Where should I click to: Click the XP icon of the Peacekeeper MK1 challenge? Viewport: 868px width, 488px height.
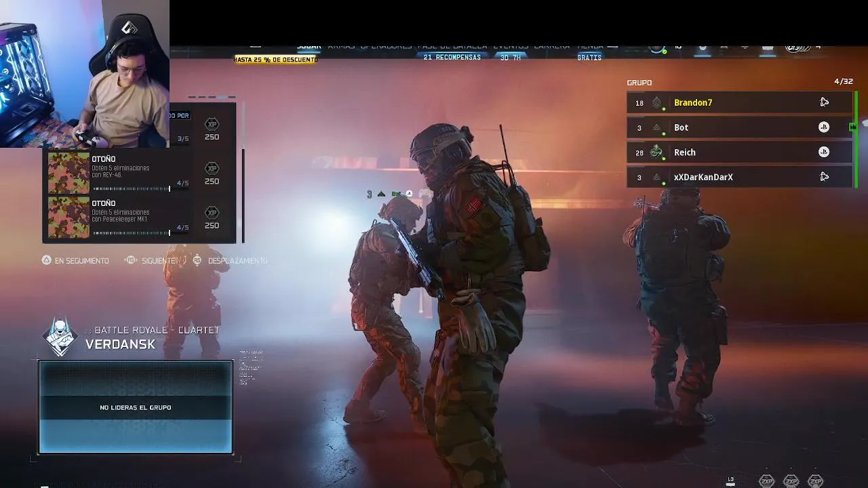tap(212, 213)
